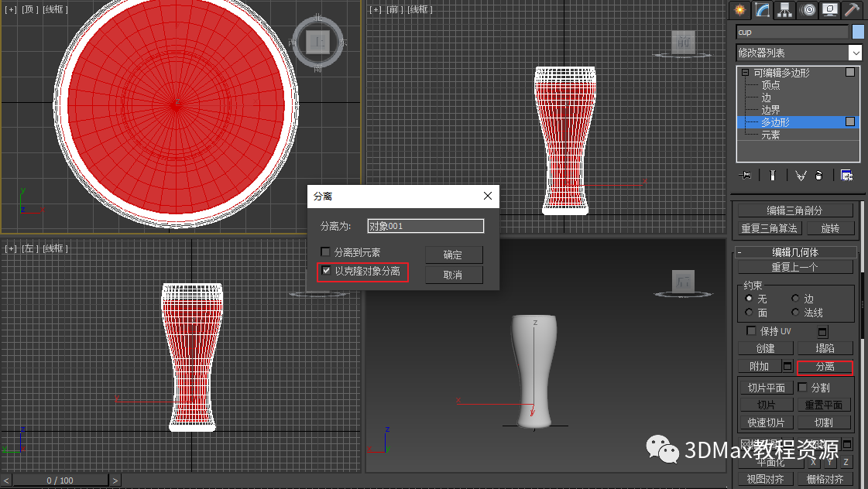This screenshot has width=868, height=489.
Task: Click the Make Unique icon
Action: (x=801, y=176)
